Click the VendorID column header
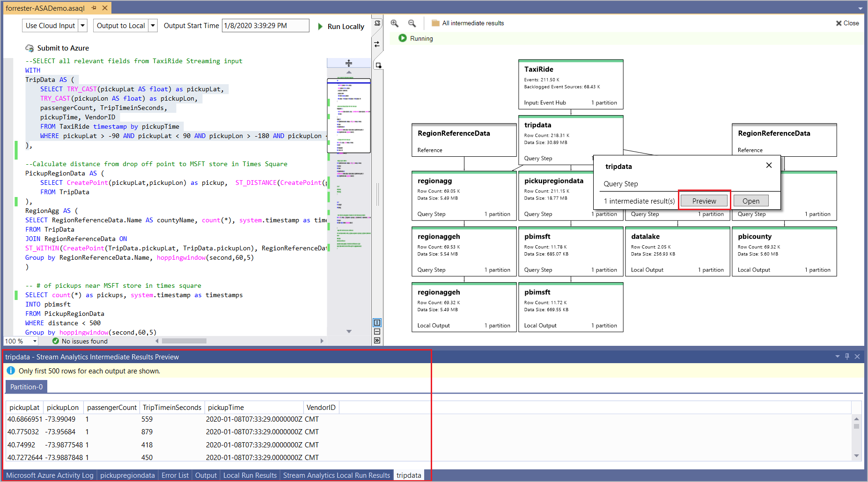This screenshot has width=868, height=482. (x=321, y=408)
